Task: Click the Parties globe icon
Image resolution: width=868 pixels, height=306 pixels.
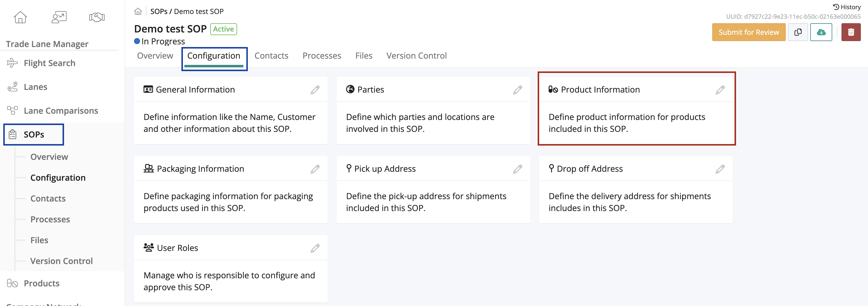Action: click(350, 89)
